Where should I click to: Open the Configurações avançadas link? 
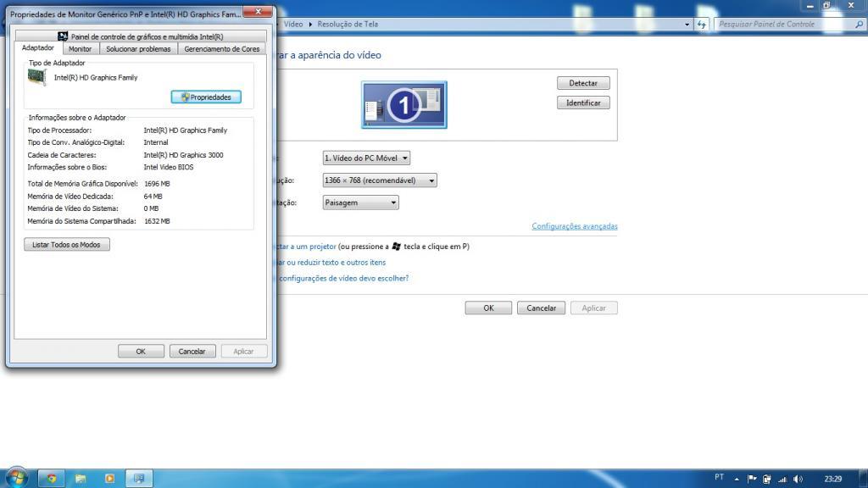pyautogui.click(x=575, y=226)
